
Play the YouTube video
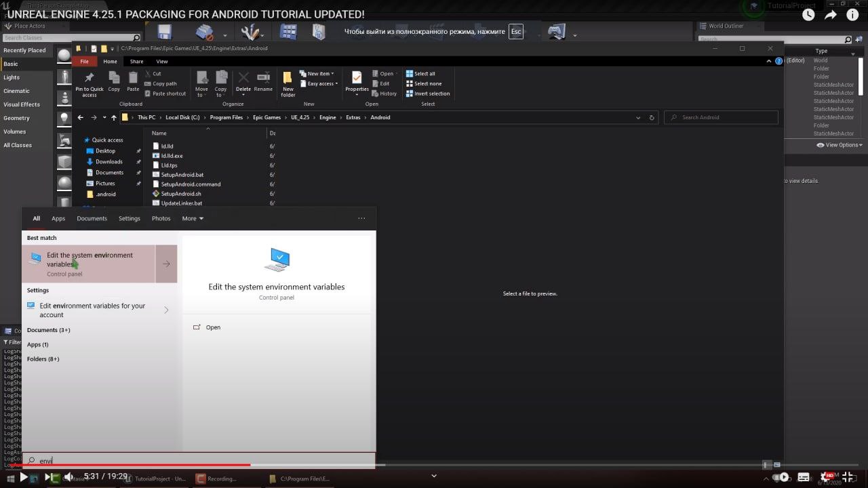(x=24, y=477)
